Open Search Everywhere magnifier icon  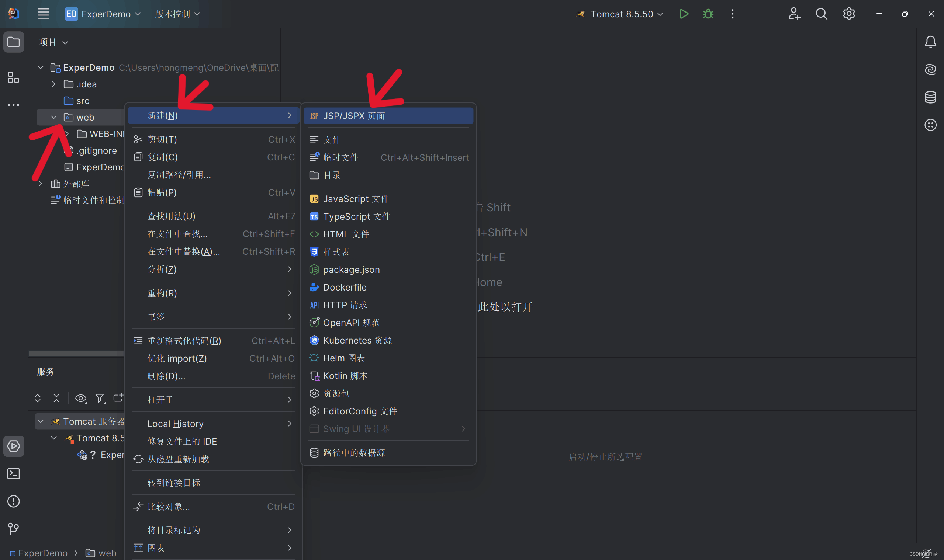[822, 14]
